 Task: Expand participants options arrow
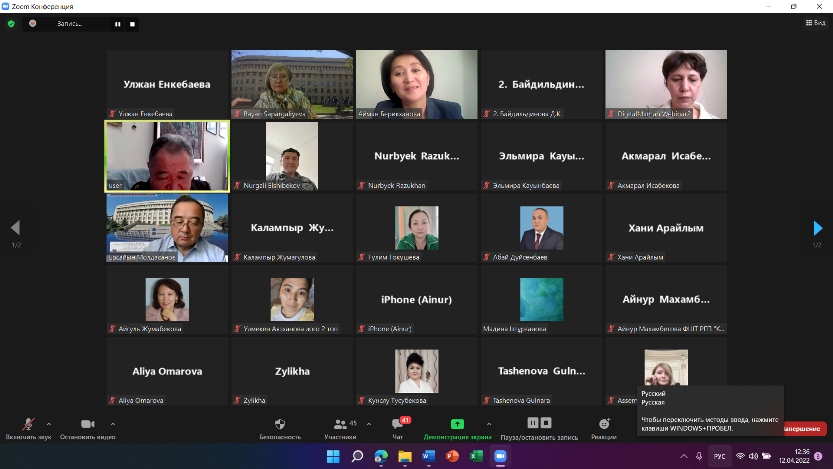371,423
